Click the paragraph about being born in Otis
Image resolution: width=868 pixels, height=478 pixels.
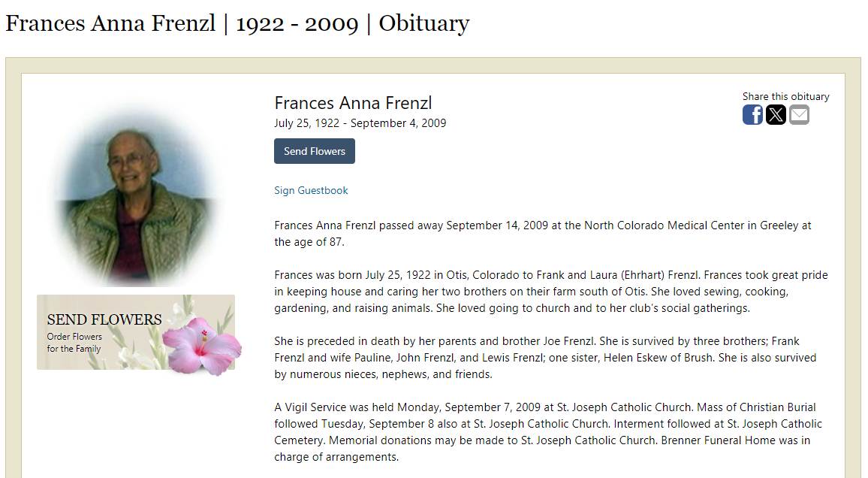[x=551, y=292]
